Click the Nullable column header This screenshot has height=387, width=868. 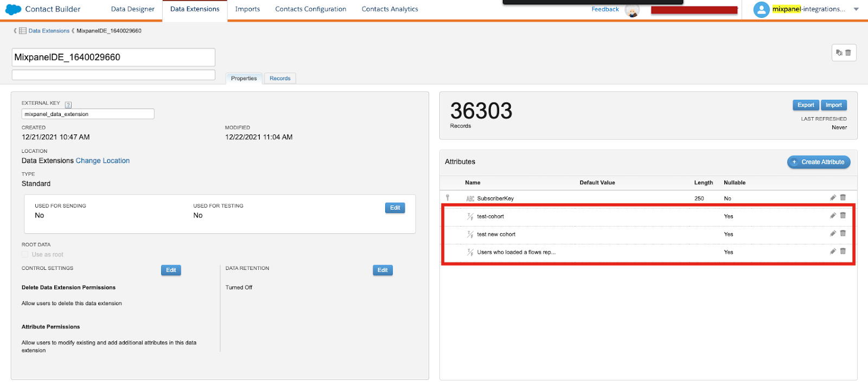tap(735, 183)
